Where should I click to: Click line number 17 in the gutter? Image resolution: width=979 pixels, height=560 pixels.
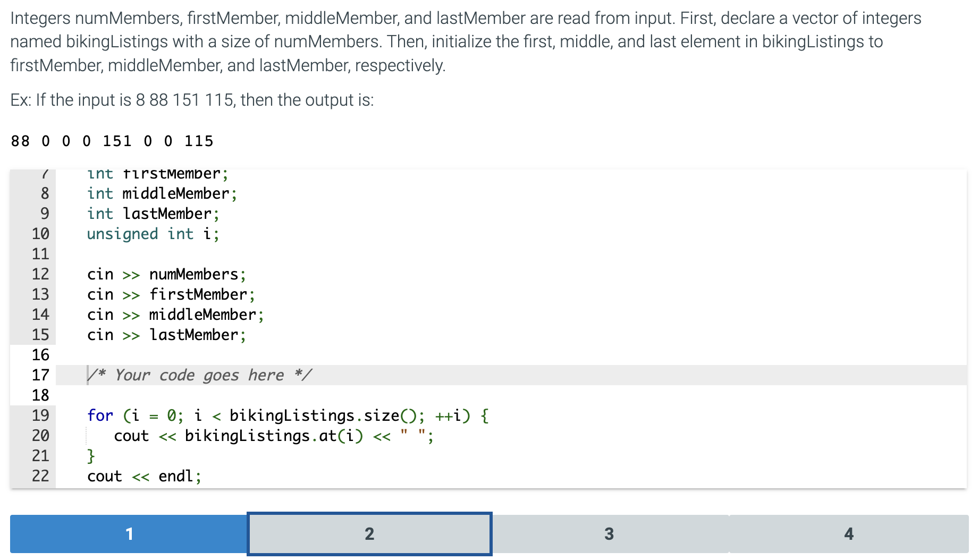click(x=40, y=375)
